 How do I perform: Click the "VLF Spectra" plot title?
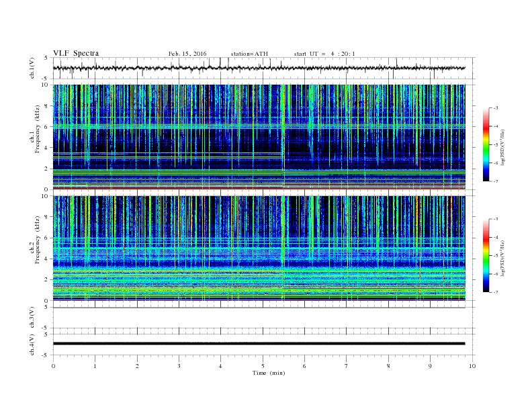(76, 53)
